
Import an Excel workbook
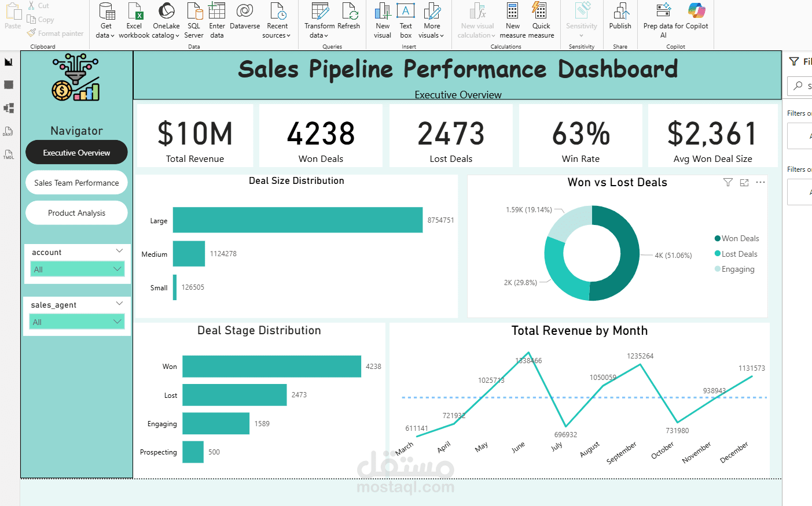tap(134, 21)
